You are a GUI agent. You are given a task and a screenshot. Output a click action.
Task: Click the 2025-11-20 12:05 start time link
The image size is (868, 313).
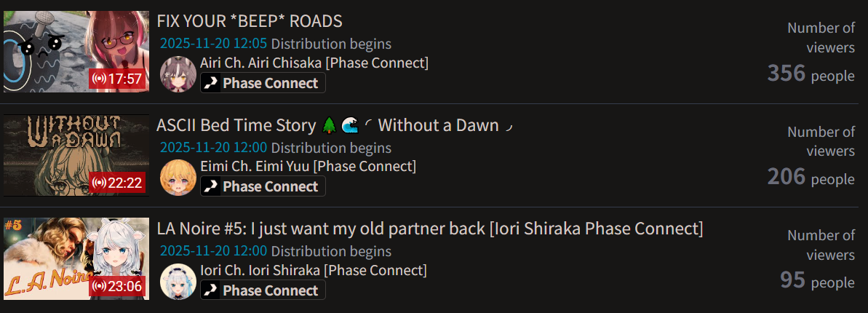coord(214,44)
